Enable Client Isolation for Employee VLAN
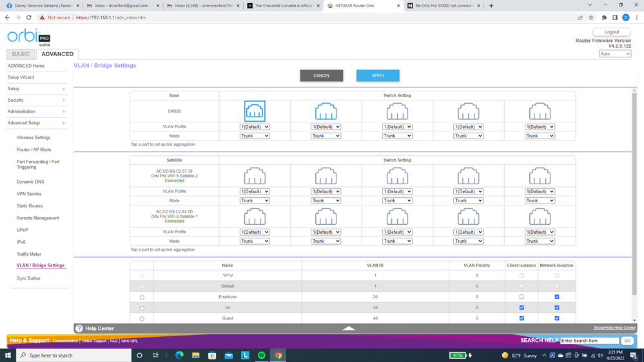 pyautogui.click(x=522, y=297)
